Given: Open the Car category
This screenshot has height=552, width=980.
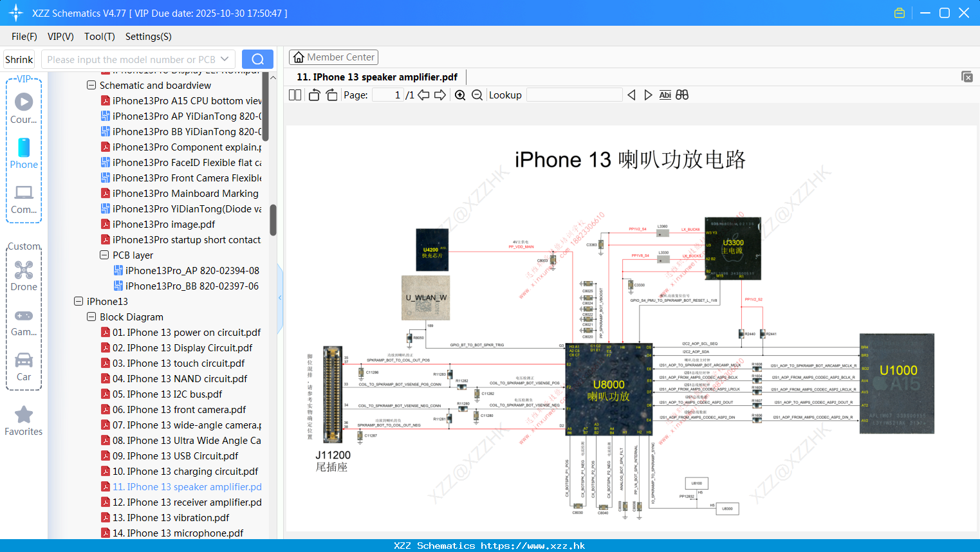Looking at the screenshot, I should 24,367.
